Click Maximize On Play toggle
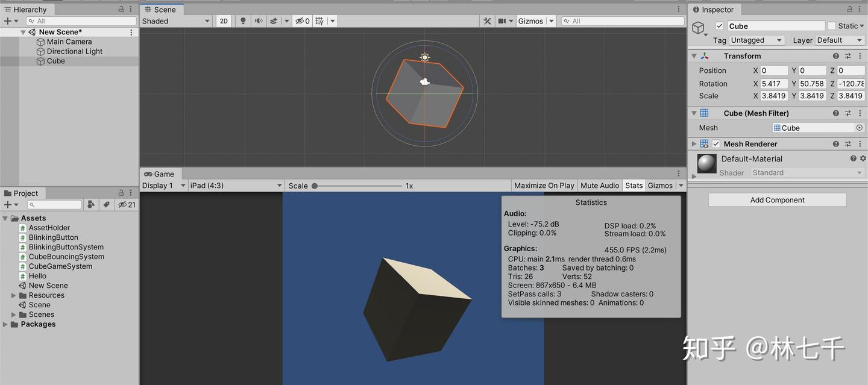 click(x=544, y=185)
